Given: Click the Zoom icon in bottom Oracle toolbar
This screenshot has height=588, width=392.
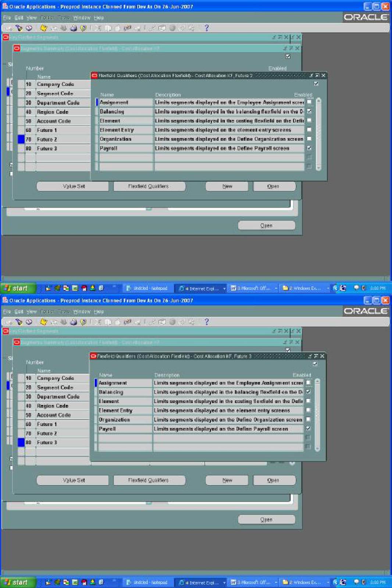Looking at the screenshot, I should point(162,322).
